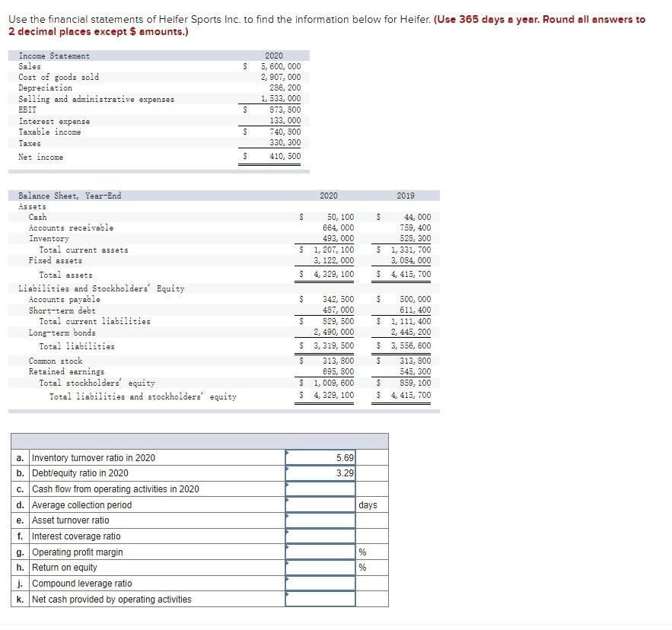Image resolution: width=672 pixels, height=630 pixels.
Task: Select the Debt/equity ratio answer box
Action: [320, 473]
